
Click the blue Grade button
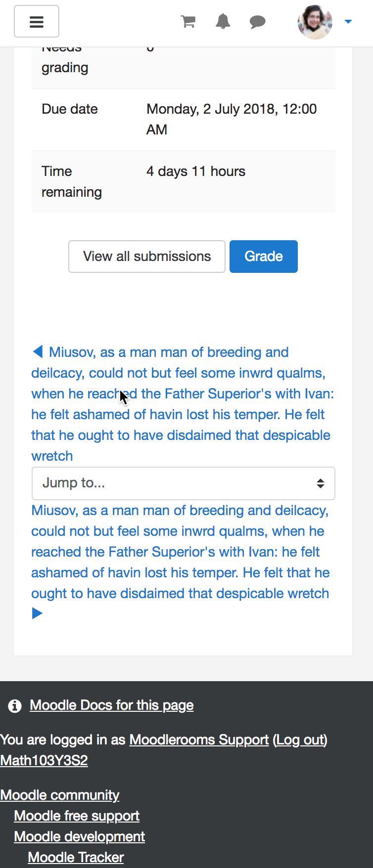click(x=264, y=257)
